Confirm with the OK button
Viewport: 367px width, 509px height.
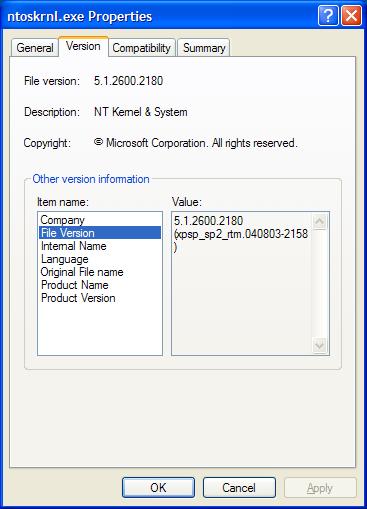[x=158, y=488]
